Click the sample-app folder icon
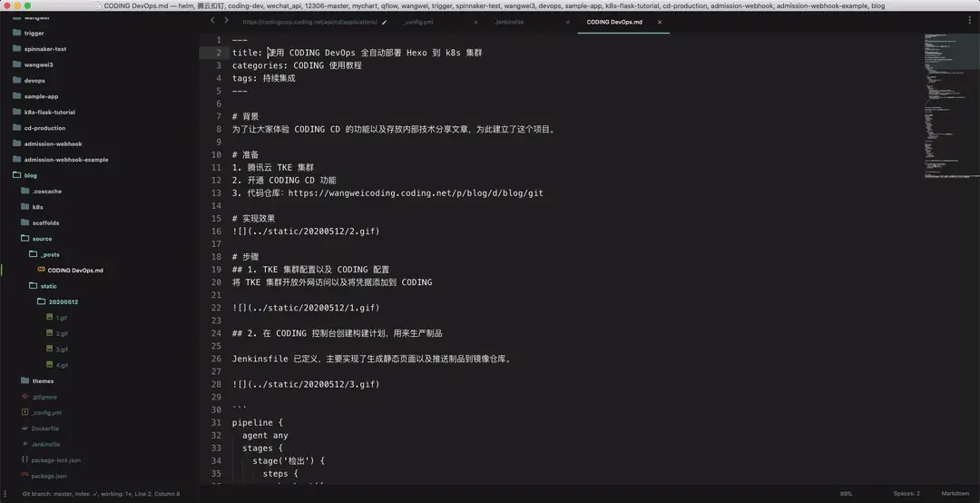 17,95
